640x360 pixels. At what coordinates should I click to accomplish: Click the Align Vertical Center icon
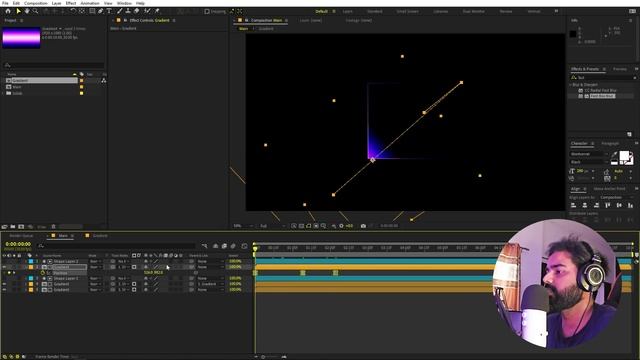[619, 205]
